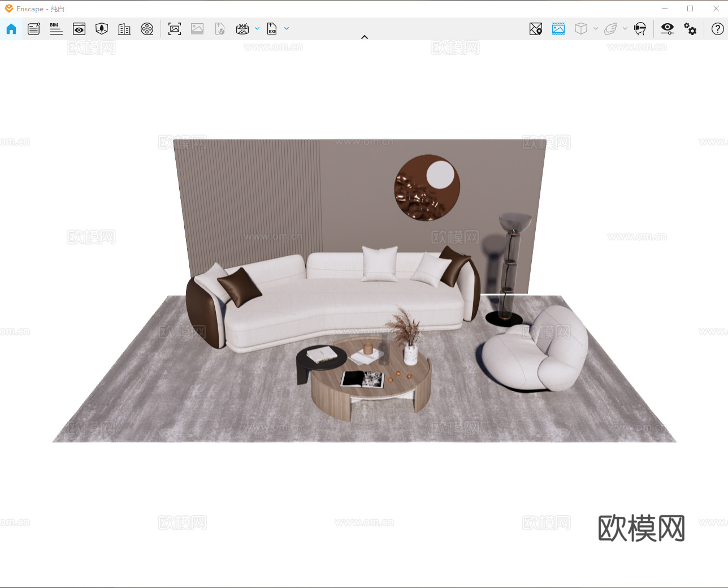Viewport: 728px width, 588px height.
Task: Open the Site Context map icon
Action: coord(102,29)
